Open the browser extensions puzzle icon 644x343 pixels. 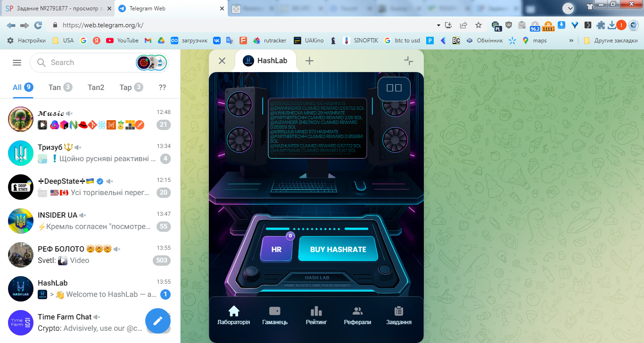tap(601, 25)
